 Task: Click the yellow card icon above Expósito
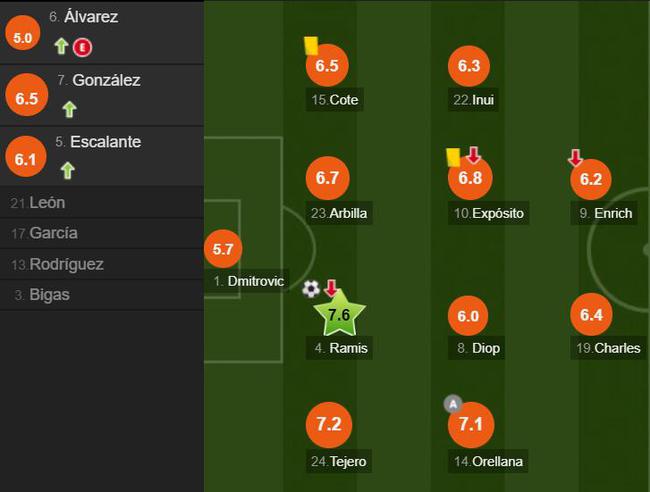pyautogui.click(x=453, y=158)
